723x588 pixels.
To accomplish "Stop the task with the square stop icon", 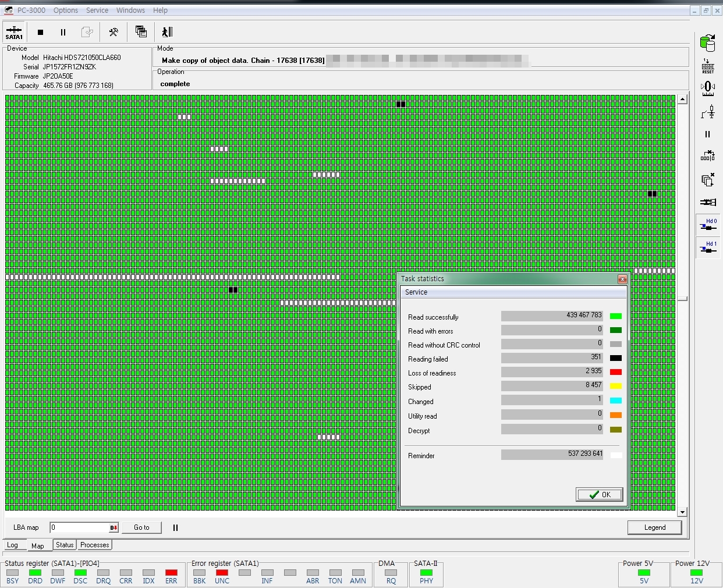I will pos(40,32).
